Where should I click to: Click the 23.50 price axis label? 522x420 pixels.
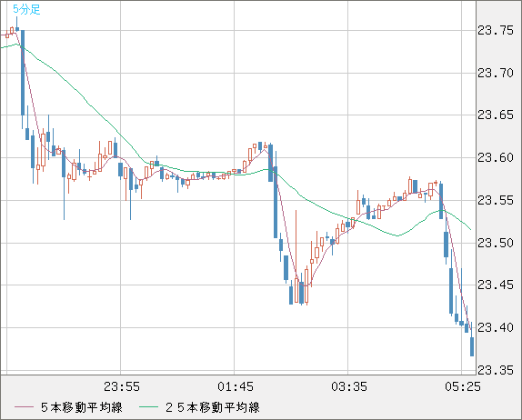click(496, 243)
